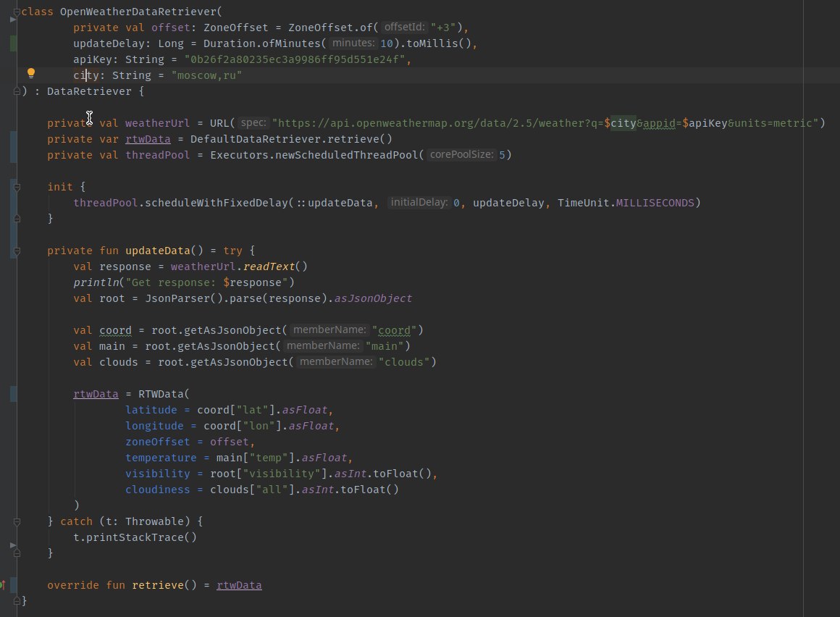The image size is (840, 617).
Task: Click the toMillis() call
Action: (x=439, y=43)
